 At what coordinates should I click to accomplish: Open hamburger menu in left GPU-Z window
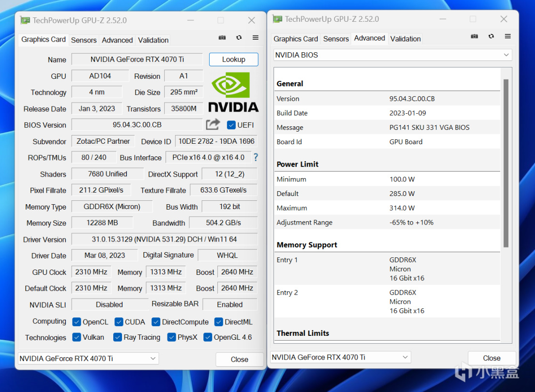255,38
